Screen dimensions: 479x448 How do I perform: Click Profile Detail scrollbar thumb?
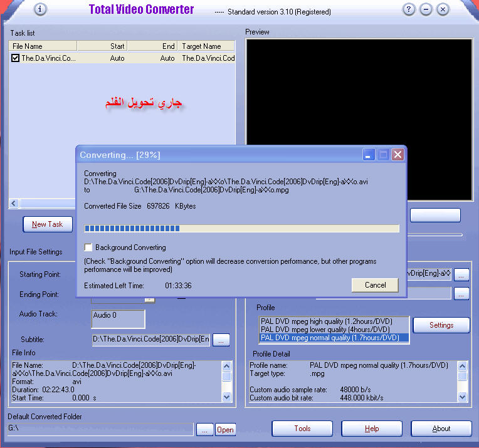click(x=463, y=376)
